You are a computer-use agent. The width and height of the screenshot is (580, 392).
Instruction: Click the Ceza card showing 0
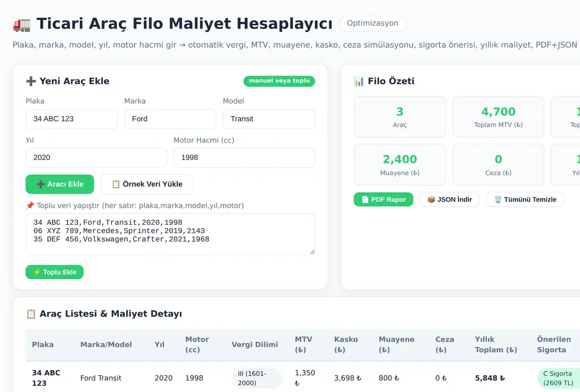pos(498,165)
